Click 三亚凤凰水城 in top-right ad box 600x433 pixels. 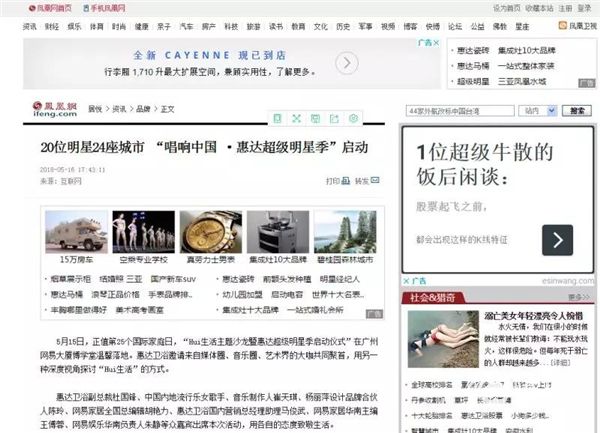coord(522,81)
